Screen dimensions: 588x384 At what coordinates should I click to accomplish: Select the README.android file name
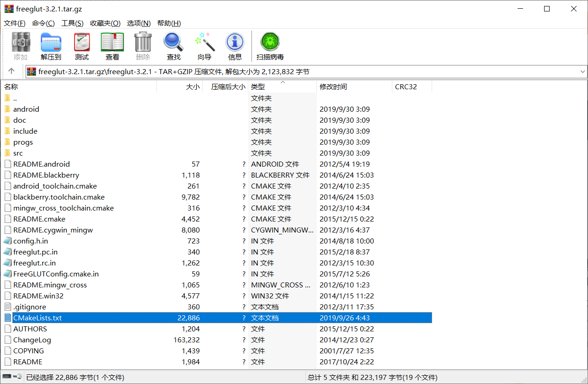(x=42, y=164)
